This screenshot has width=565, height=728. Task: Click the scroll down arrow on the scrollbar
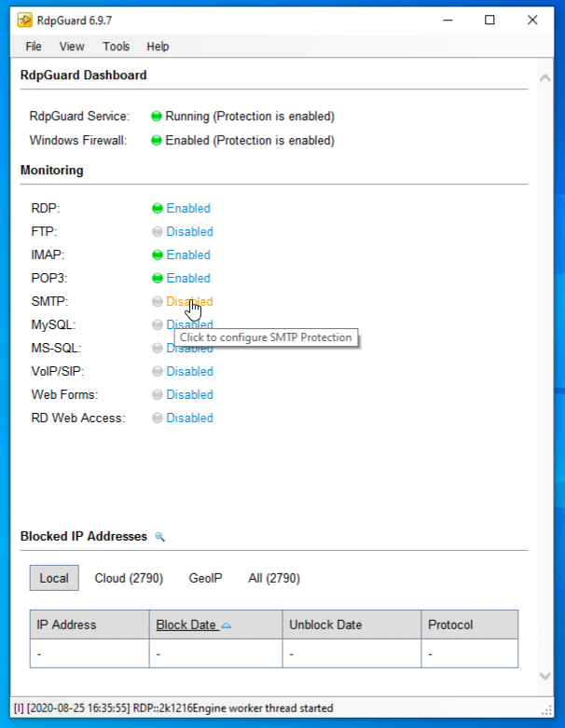[544, 676]
